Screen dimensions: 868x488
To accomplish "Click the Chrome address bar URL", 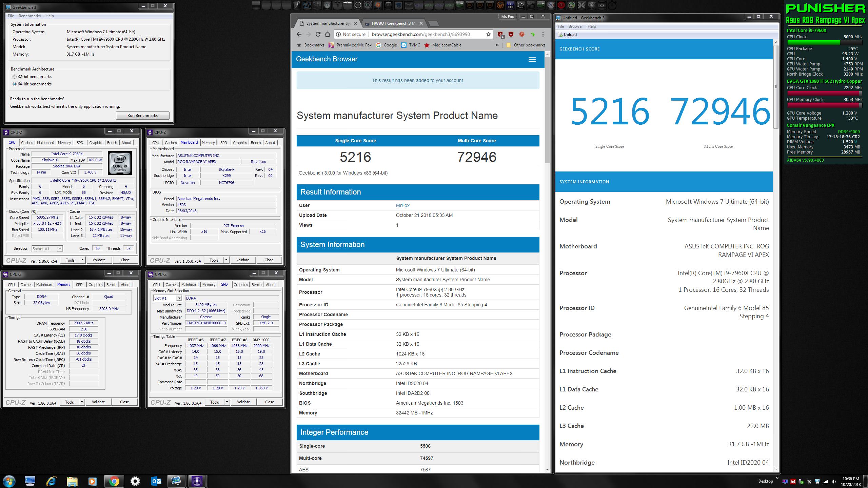I will [x=421, y=34].
